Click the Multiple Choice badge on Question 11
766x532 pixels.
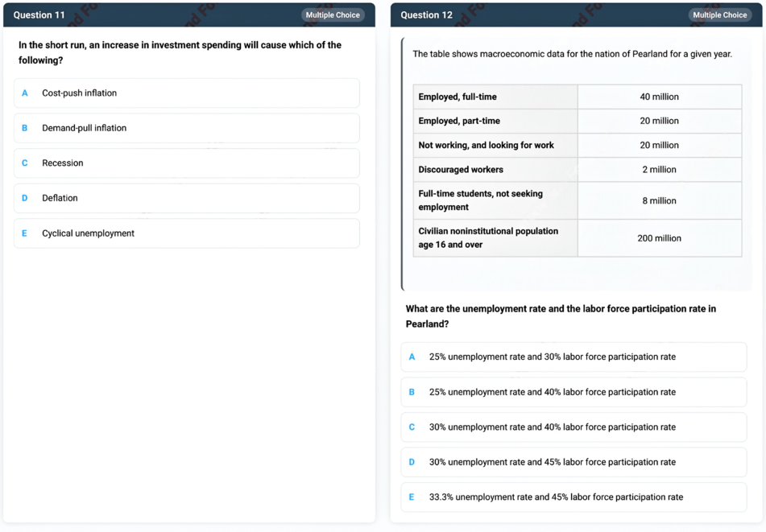(333, 15)
